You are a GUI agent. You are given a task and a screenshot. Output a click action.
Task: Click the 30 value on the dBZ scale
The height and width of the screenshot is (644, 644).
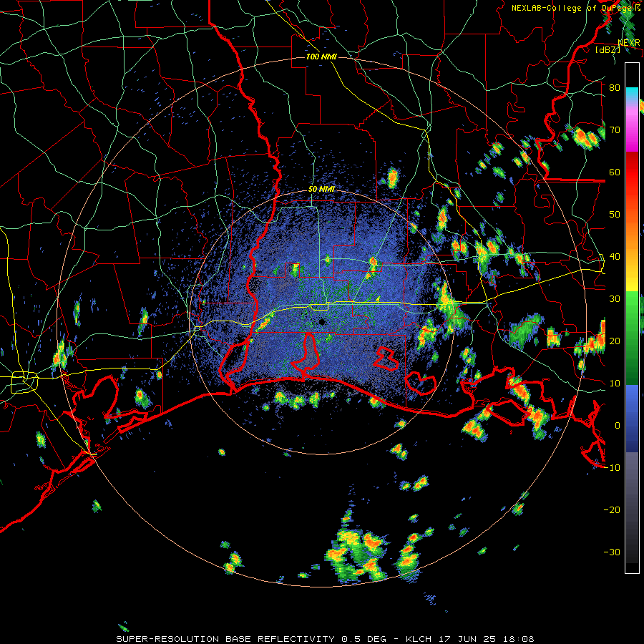tap(615, 298)
